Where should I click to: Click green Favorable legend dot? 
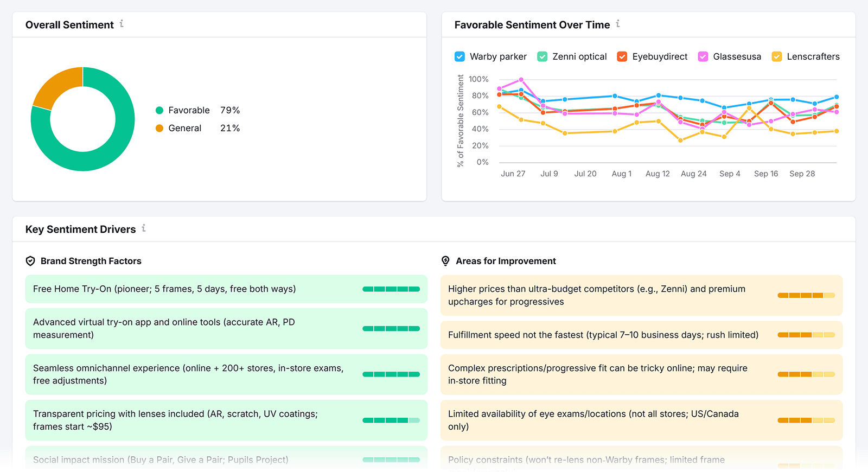(159, 111)
